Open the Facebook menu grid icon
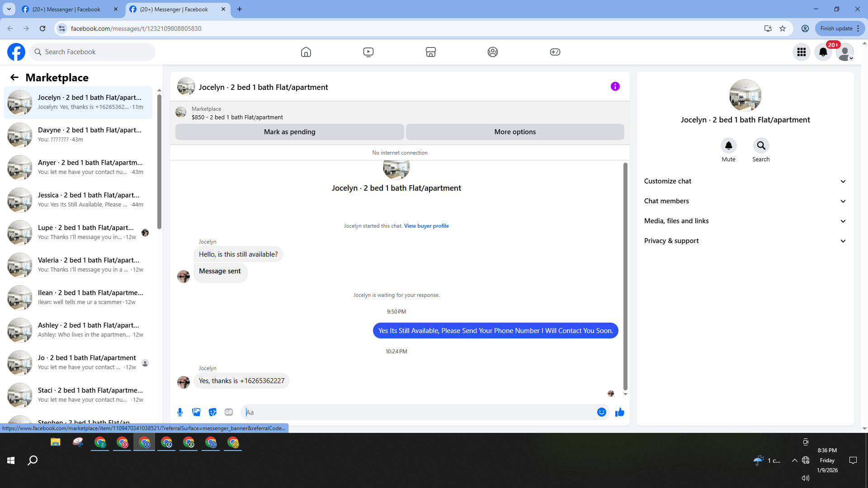 801,52
